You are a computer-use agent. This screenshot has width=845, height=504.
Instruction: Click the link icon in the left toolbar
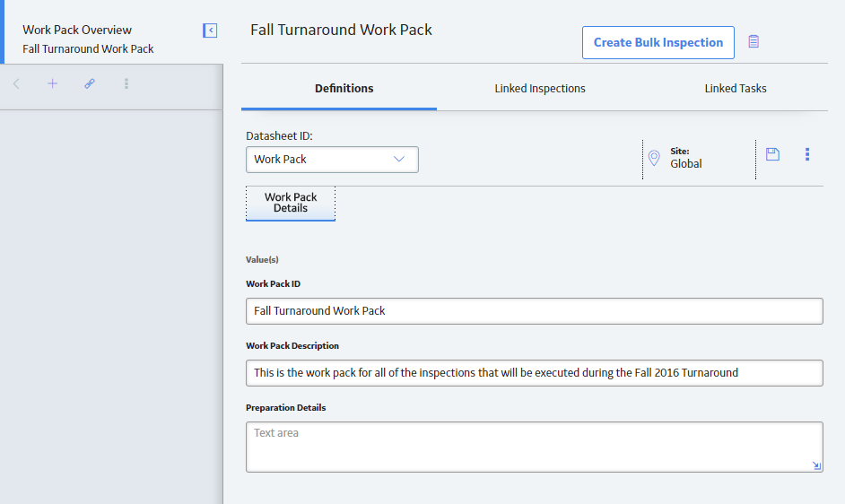[x=90, y=83]
